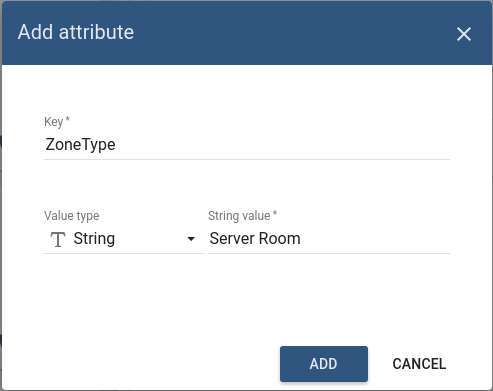The width and height of the screenshot is (493, 391).
Task: Click empty space right of ZoneType text
Action: (x=283, y=145)
